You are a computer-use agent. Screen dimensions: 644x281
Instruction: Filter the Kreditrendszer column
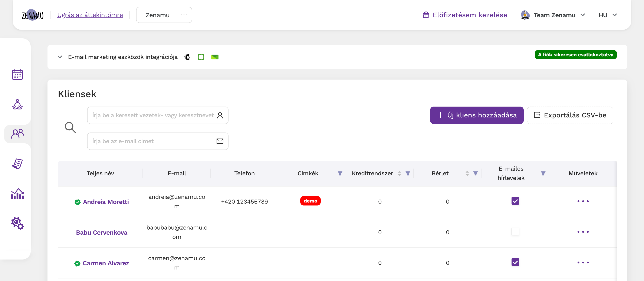click(x=408, y=173)
